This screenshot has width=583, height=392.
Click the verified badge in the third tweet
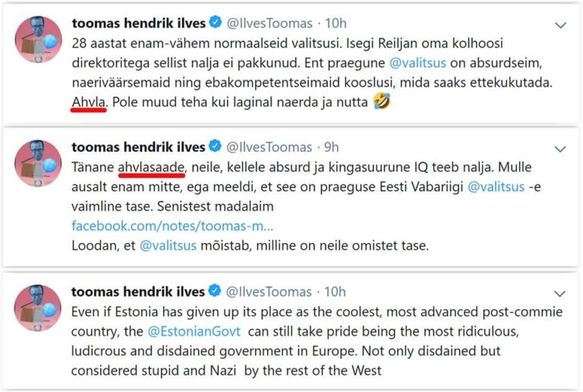(214, 292)
